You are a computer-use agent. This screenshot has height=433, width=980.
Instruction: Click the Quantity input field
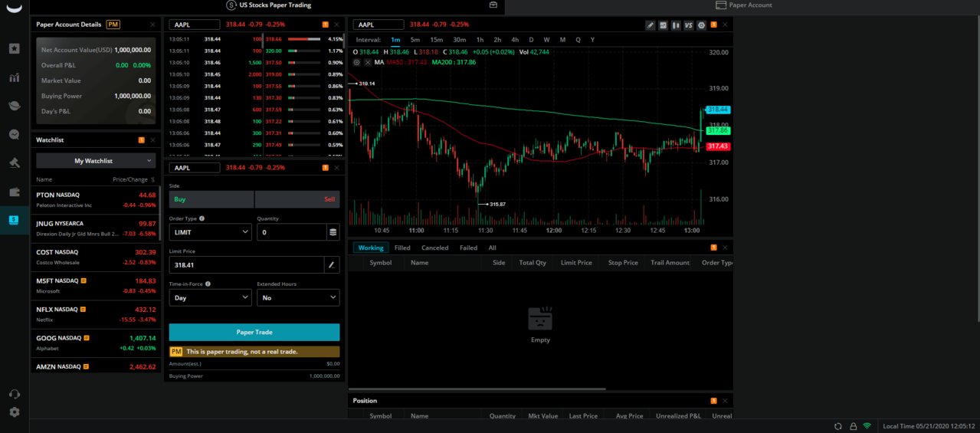pos(292,232)
